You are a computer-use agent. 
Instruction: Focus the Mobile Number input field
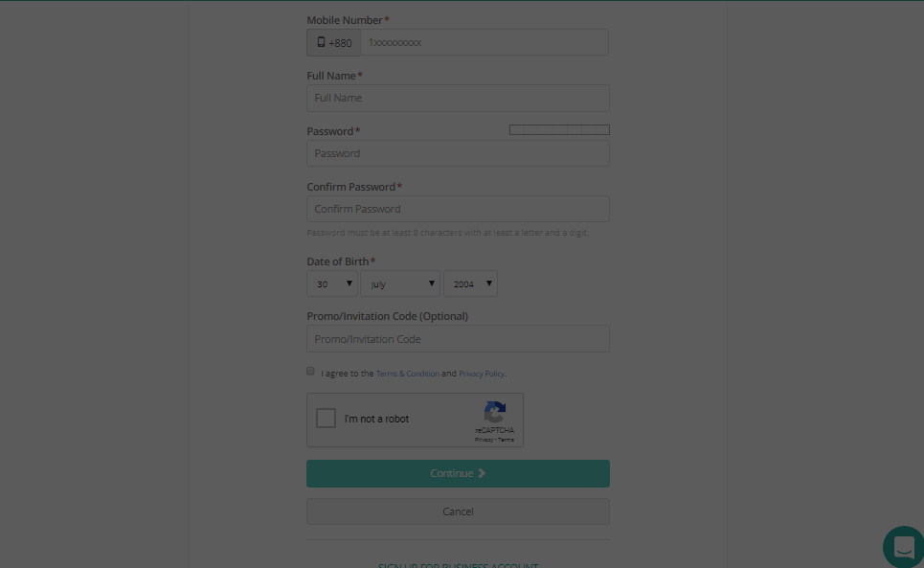click(x=484, y=42)
